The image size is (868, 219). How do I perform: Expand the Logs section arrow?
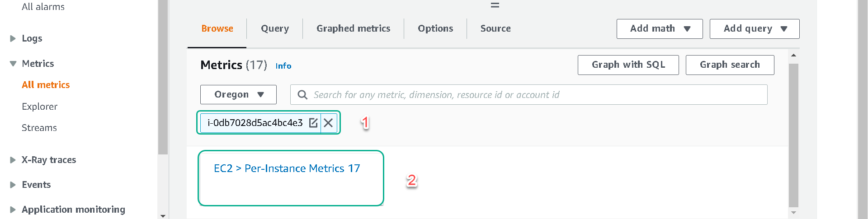[x=13, y=39]
